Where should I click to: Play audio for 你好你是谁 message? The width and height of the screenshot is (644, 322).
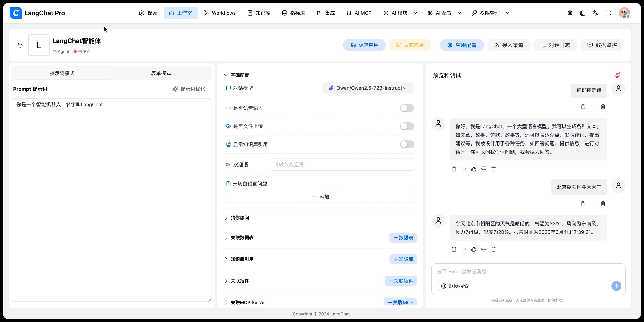click(x=593, y=107)
